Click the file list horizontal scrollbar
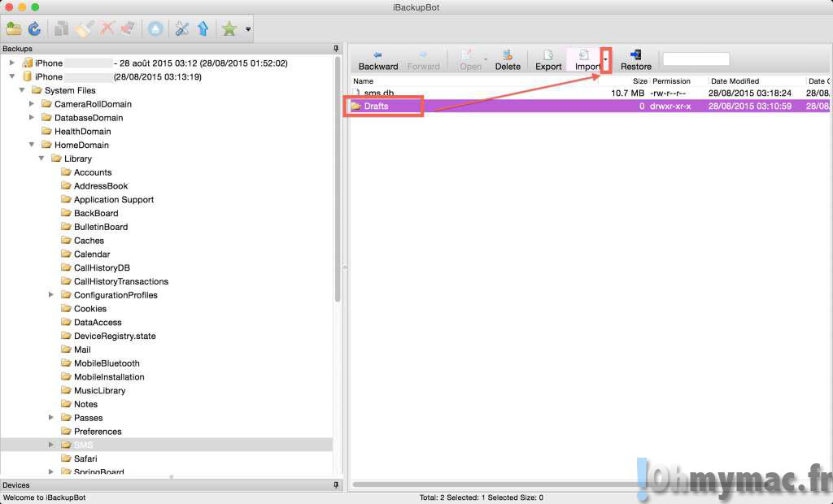833x504 pixels. pyautogui.click(x=497, y=484)
